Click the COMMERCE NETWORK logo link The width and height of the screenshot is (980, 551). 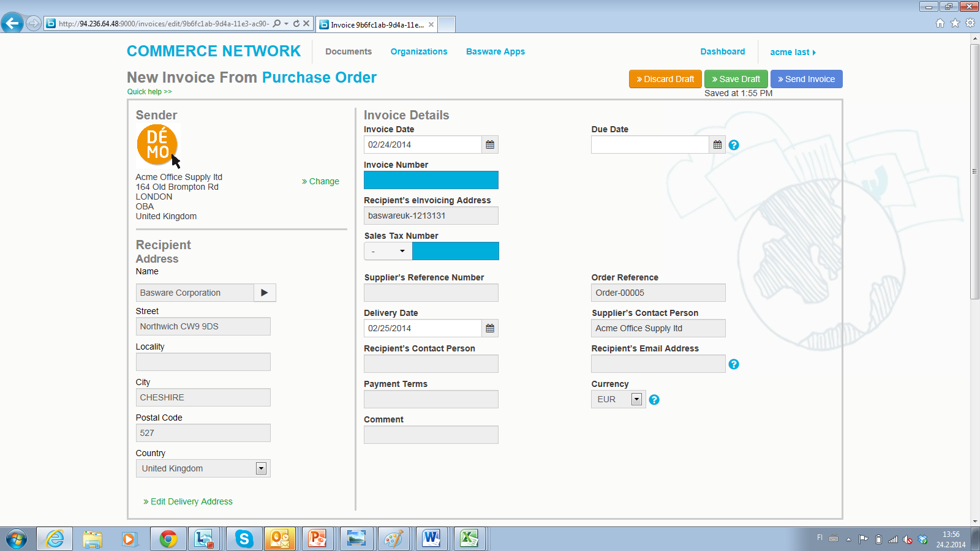click(214, 51)
